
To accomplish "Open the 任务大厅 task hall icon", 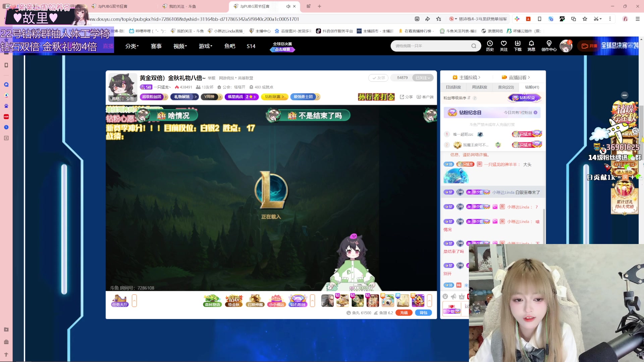I will [120, 301].
